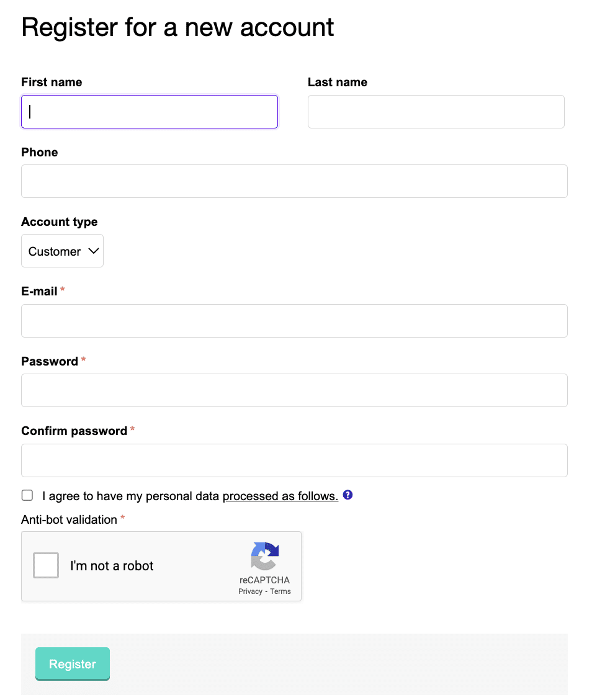The width and height of the screenshot is (592, 700).
Task: Click the Register button
Action: (x=73, y=664)
